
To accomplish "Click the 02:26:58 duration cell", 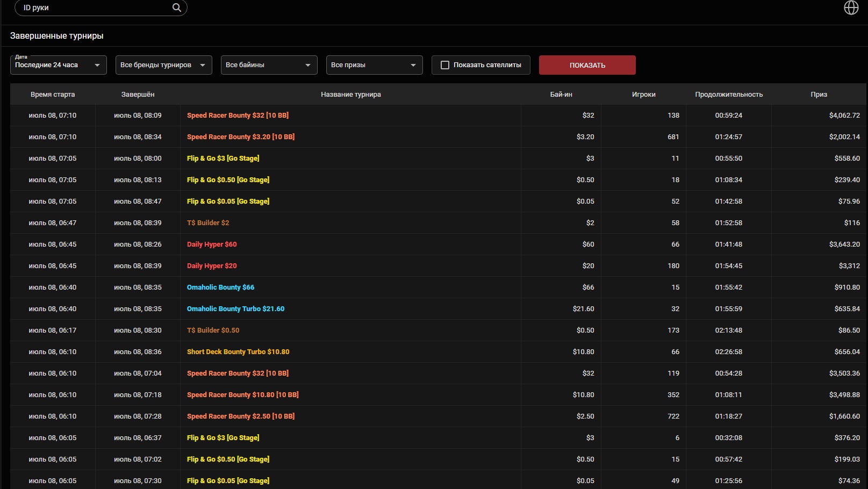I will click(729, 352).
